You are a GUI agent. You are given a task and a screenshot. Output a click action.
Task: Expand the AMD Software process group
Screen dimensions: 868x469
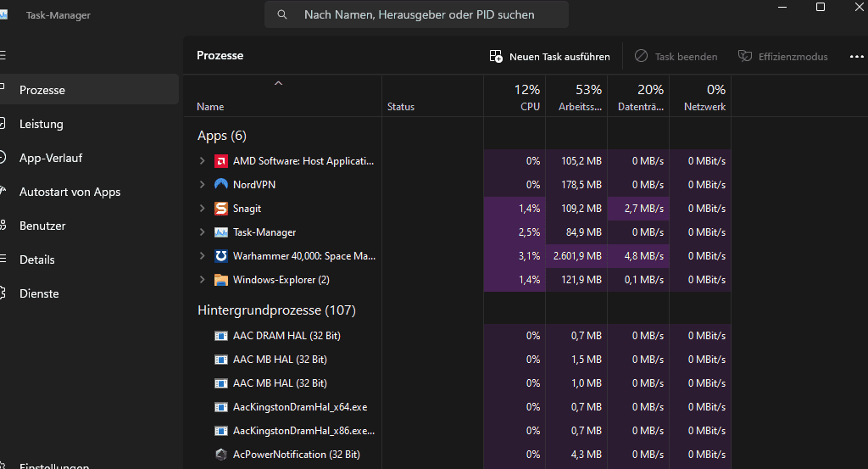coord(202,161)
